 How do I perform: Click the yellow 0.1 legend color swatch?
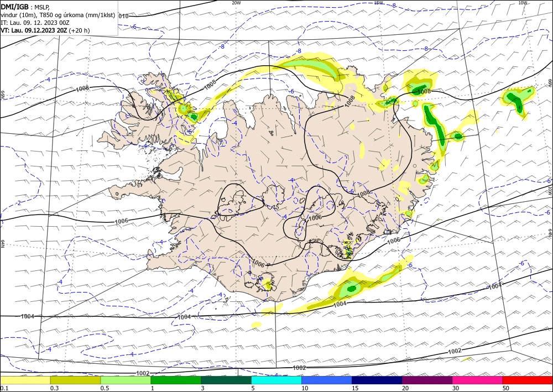coord(25,380)
